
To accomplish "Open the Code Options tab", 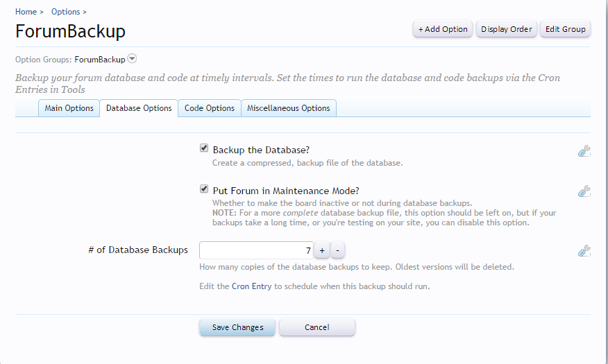I will tap(209, 108).
